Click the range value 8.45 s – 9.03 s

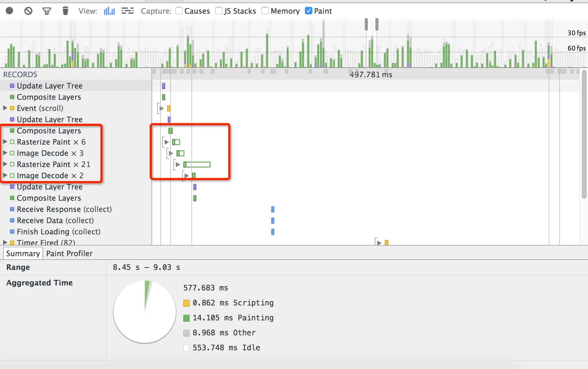(x=147, y=267)
